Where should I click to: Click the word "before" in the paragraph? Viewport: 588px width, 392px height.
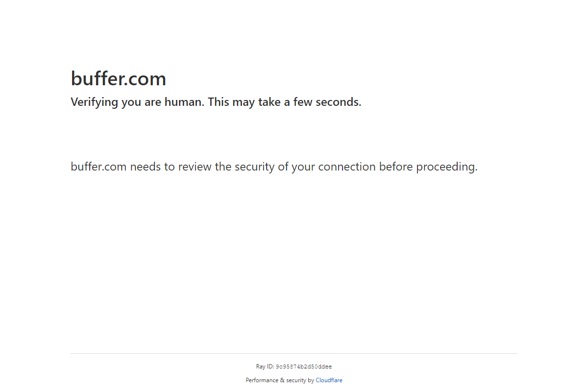396,167
